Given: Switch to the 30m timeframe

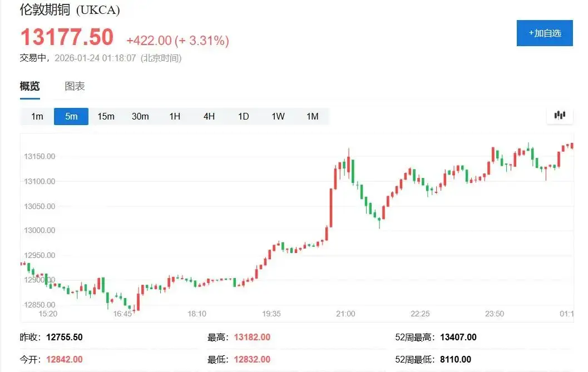Looking at the screenshot, I should point(140,116).
